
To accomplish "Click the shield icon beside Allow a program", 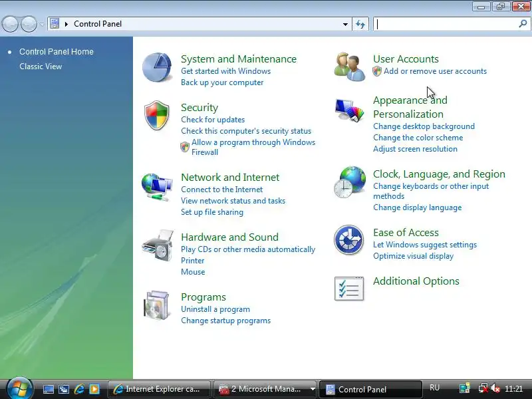I will [185, 147].
